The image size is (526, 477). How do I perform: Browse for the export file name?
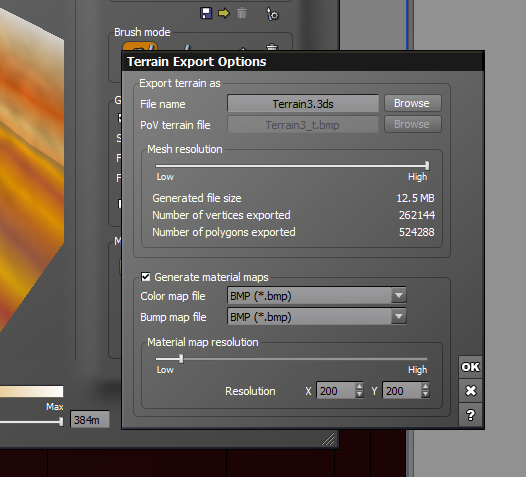[412, 103]
